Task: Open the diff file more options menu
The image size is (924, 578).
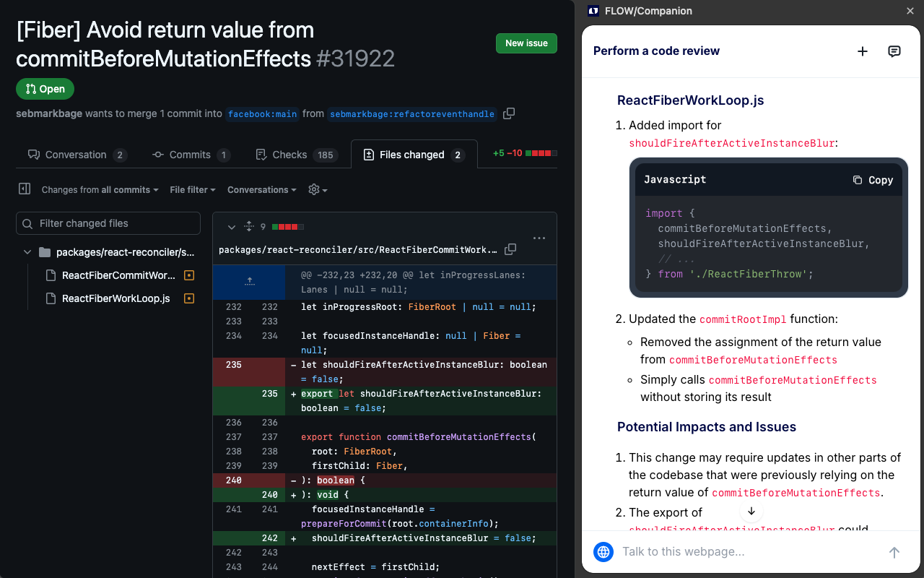Action: (x=539, y=238)
